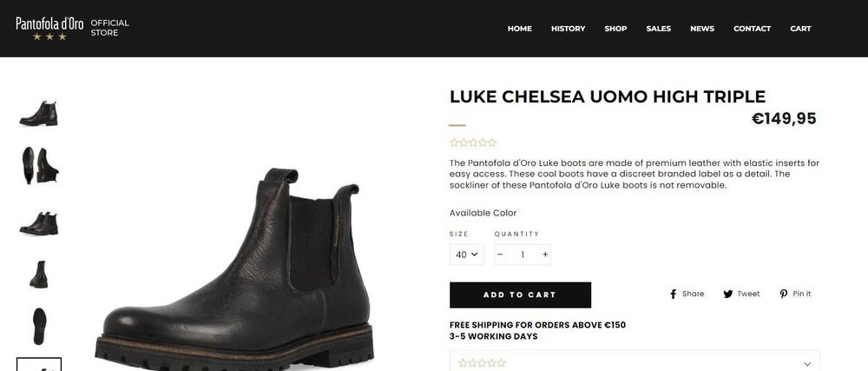Select the back-view boot thumbnail

(39, 275)
